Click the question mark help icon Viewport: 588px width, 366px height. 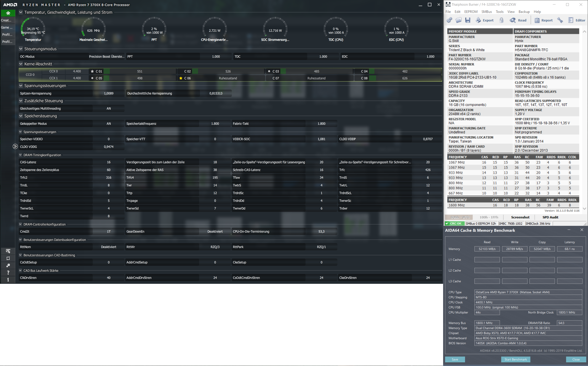[x=8, y=273]
